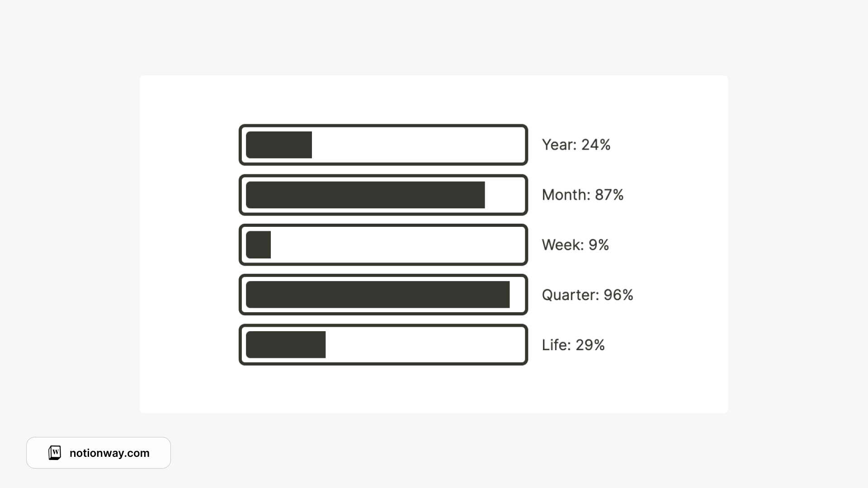Click the dark filled portion of Life bar
The width and height of the screenshot is (868, 488).
pyautogui.click(x=286, y=345)
